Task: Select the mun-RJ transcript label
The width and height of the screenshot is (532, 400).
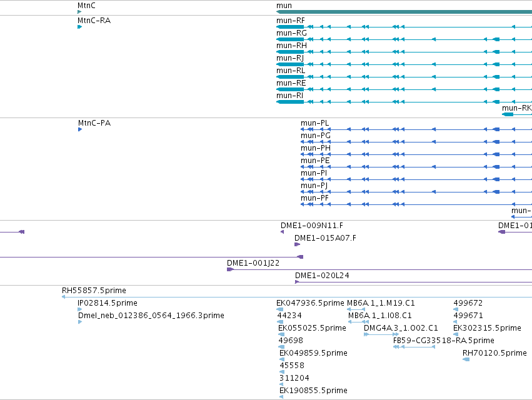Action: [x=290, y=58]
